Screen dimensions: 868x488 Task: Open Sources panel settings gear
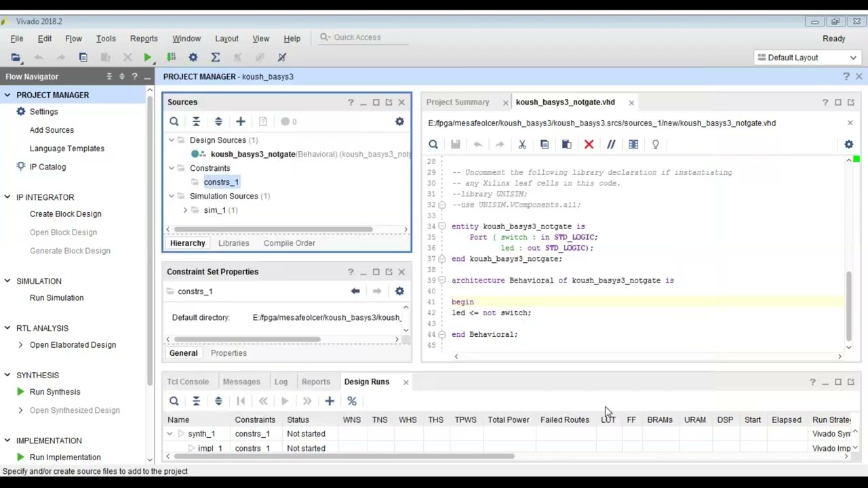399,121
